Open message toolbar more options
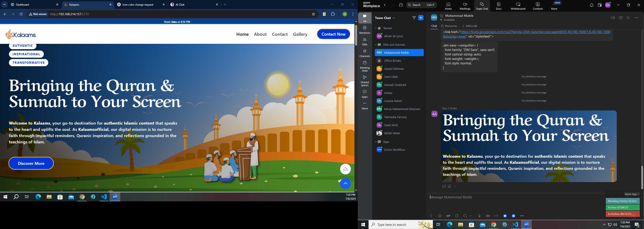The height and width of the screenshot is (229, 644). coord(522,216)
